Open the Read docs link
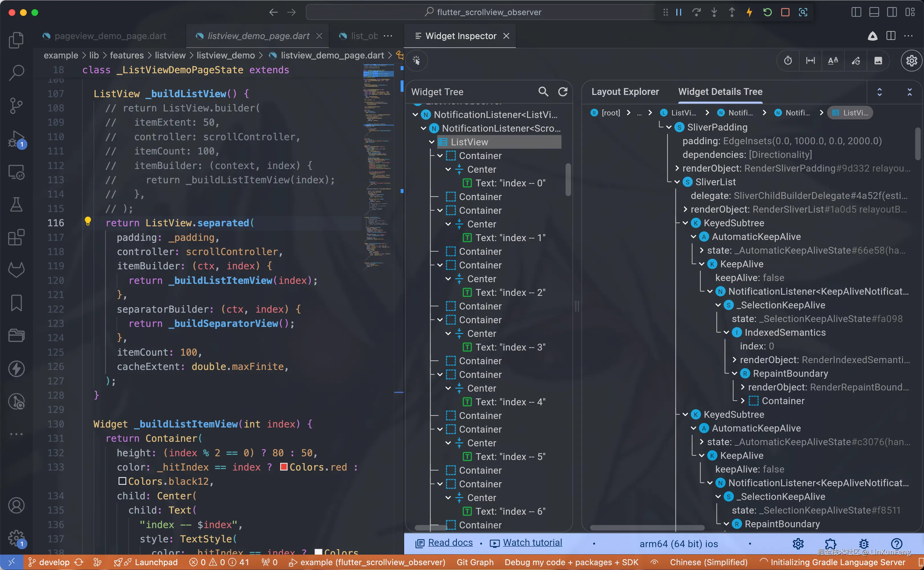 tap(450, 542)
